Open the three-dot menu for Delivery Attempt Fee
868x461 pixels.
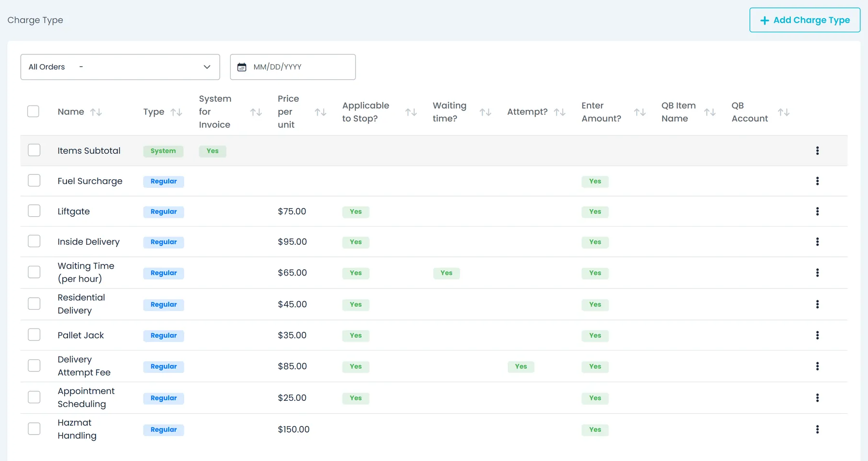817,366
